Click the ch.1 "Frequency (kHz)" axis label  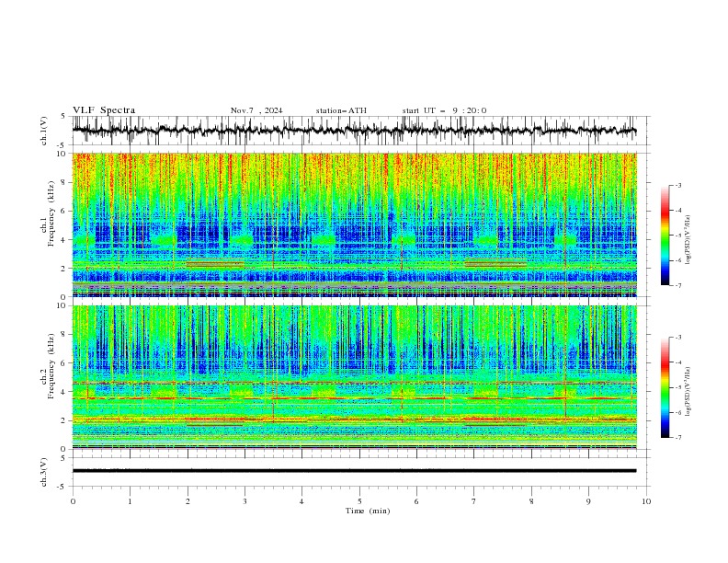tap(51, 212)
